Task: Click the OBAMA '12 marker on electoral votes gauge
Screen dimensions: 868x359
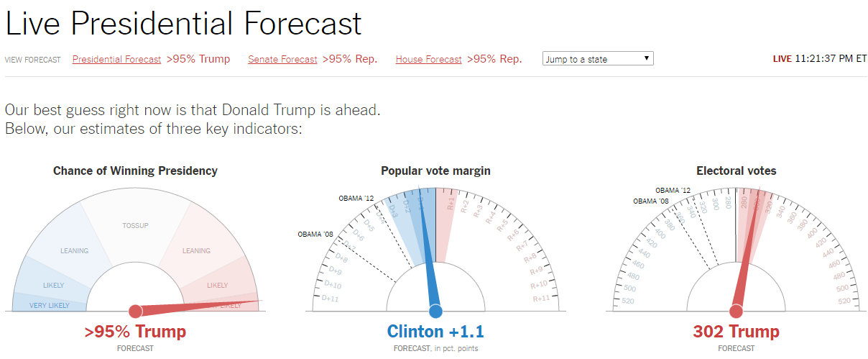Action: coord(673,191)
